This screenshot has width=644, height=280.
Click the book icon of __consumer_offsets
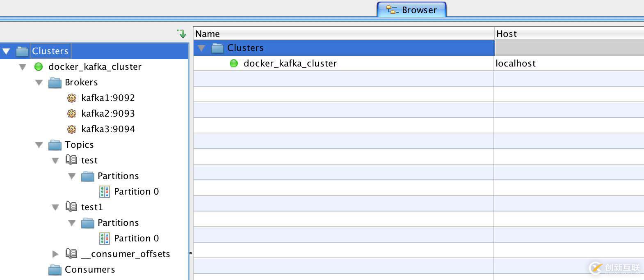click(x=71, y=254)
